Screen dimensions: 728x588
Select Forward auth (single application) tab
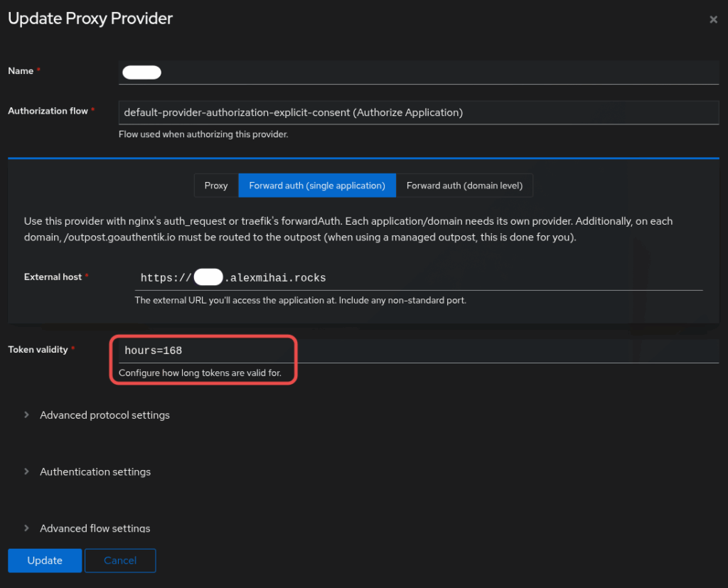click(317, 186)
